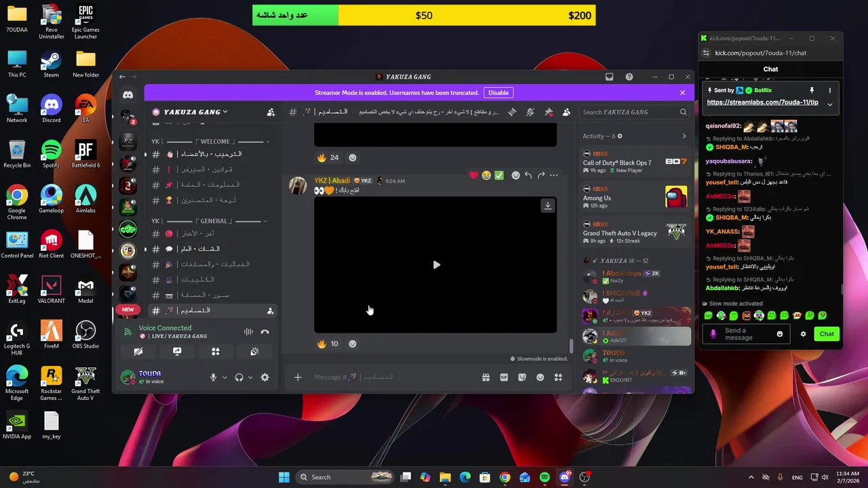868x488 pixels.
Task: Open the streamlabs tip link in Kick chat
Action: [762, 102]
